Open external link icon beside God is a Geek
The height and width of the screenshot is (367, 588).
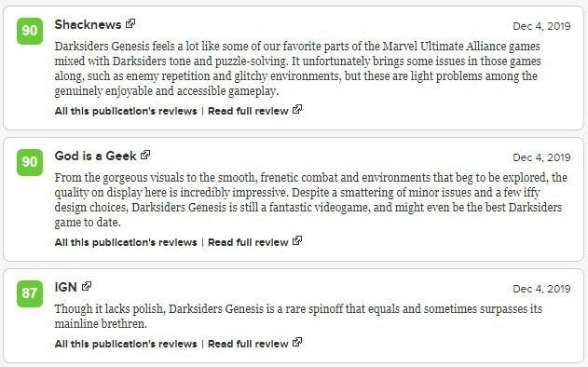pyautogui.click(x=145, y=155)
